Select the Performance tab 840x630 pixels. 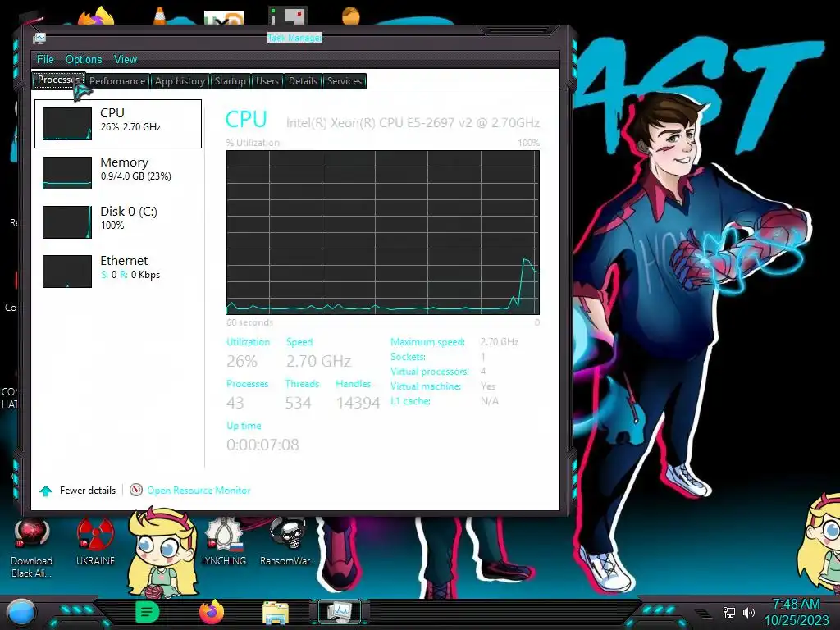(x=117, y=81)
